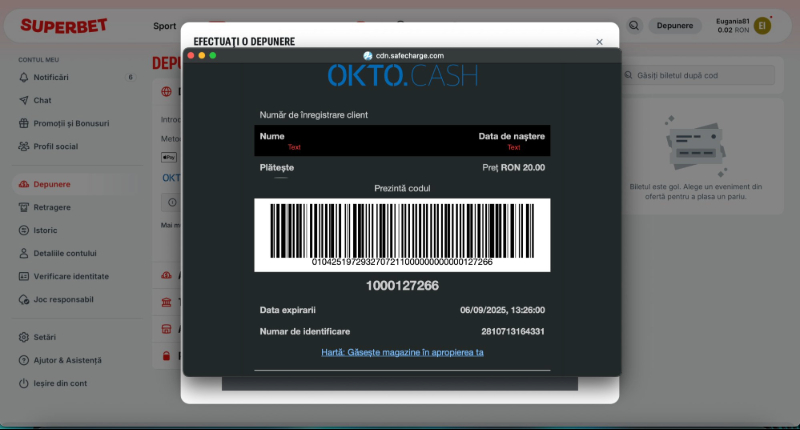Click the Depunere button in top bar
Viewport: 800px width, 430px height.
click(x=674, y=26)
